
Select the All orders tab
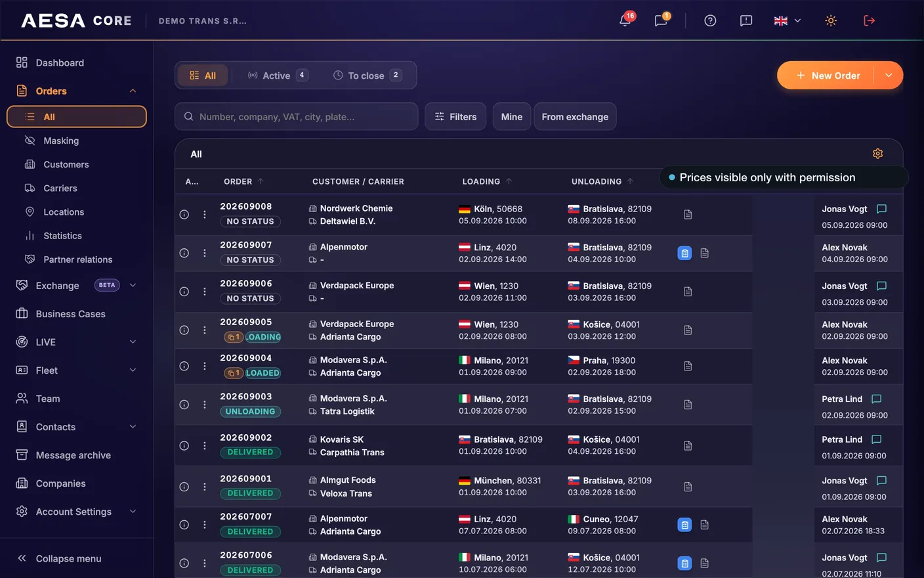tap(203, 76)
